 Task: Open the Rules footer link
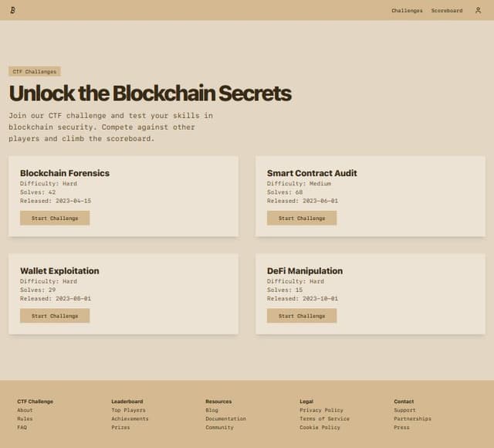(25, 419)
